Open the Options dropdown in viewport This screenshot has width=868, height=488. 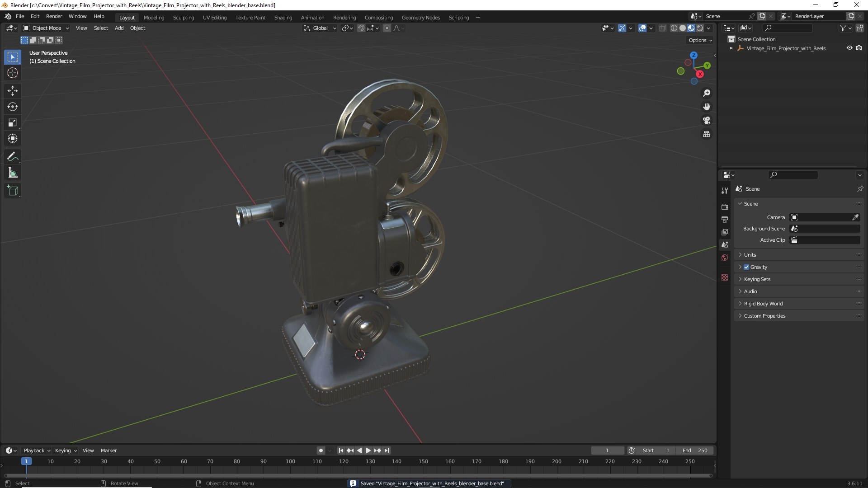coord(700,40)
